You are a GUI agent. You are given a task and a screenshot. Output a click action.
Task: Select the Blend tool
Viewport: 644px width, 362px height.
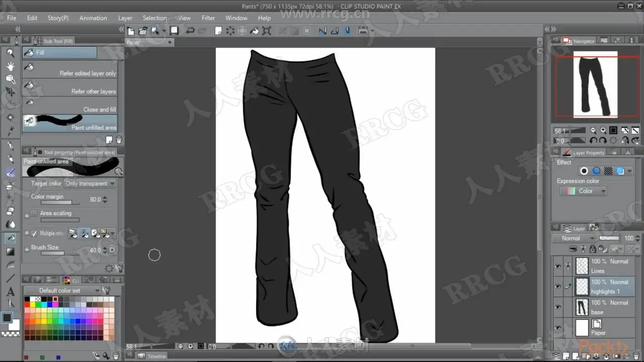(11, 224)
